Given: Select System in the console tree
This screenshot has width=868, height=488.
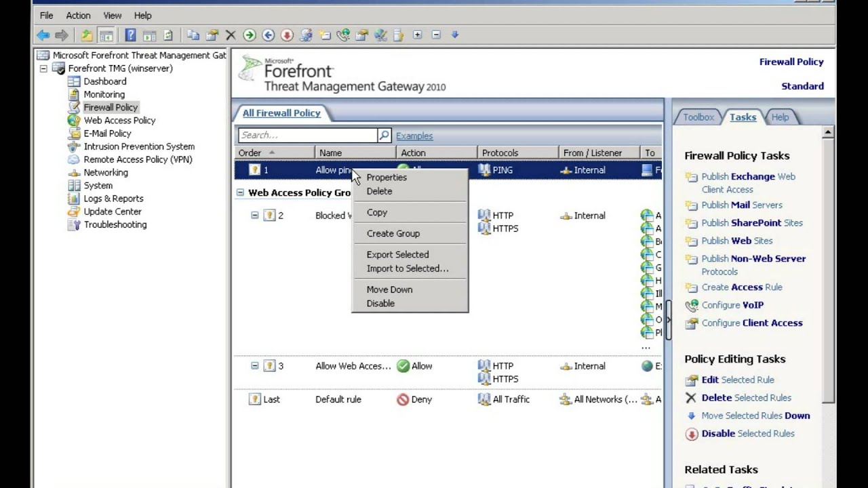Looking at the screenshot, I should coord(98,185).
